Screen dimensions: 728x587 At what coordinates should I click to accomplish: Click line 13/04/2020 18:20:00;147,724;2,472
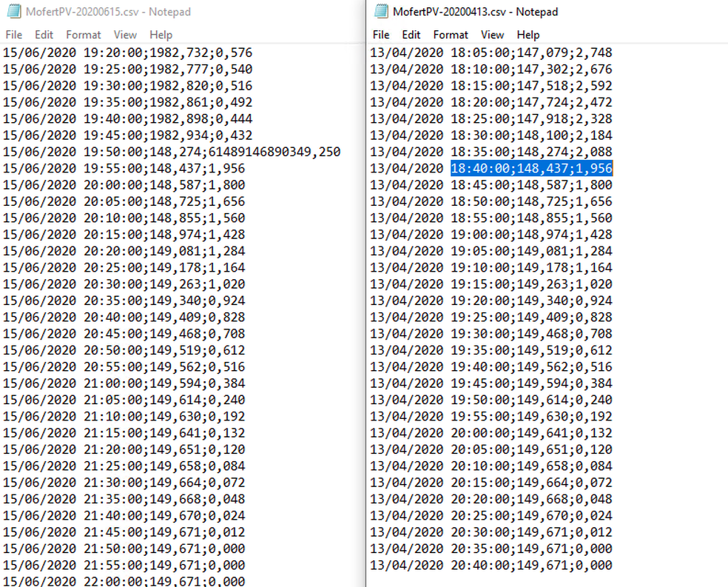click(491, 102)
